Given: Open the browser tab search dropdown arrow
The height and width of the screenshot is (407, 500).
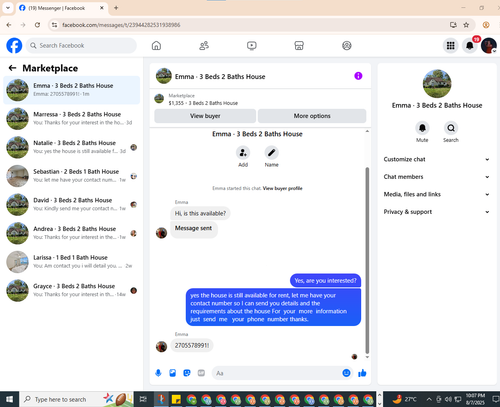Looking at the screenshot, I should (x=8, y=8).
